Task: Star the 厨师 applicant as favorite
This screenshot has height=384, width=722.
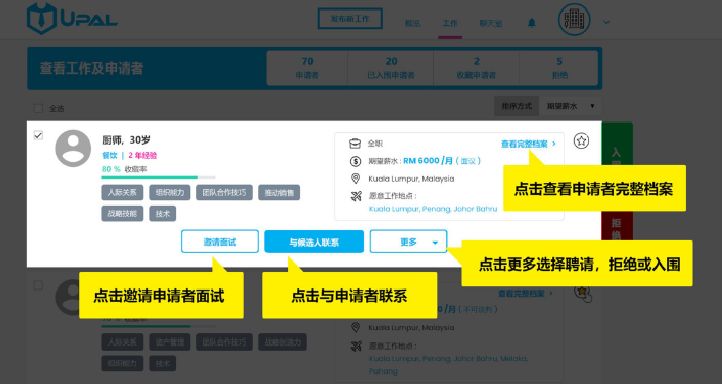Action: point(582,141)
